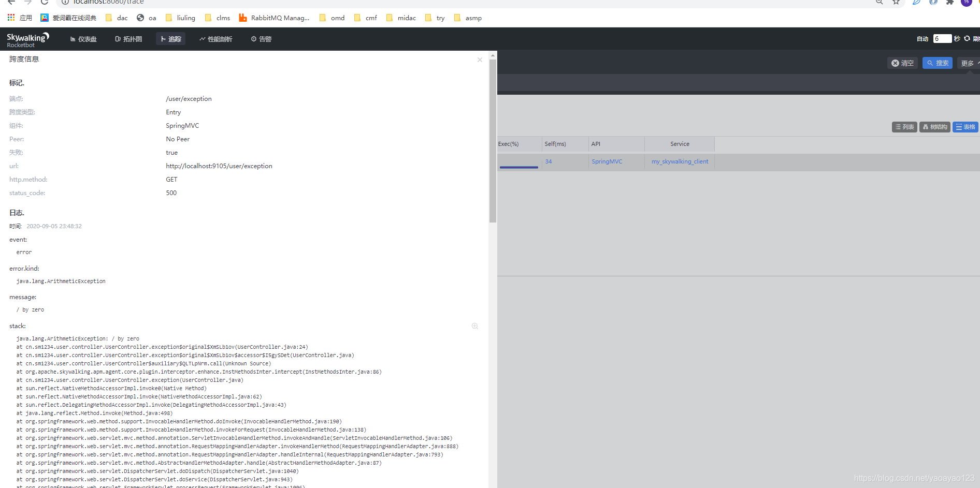Click the http://localhost:9105/user/exception url value
This screenshot has width=980, height=488.
(219, 166)
